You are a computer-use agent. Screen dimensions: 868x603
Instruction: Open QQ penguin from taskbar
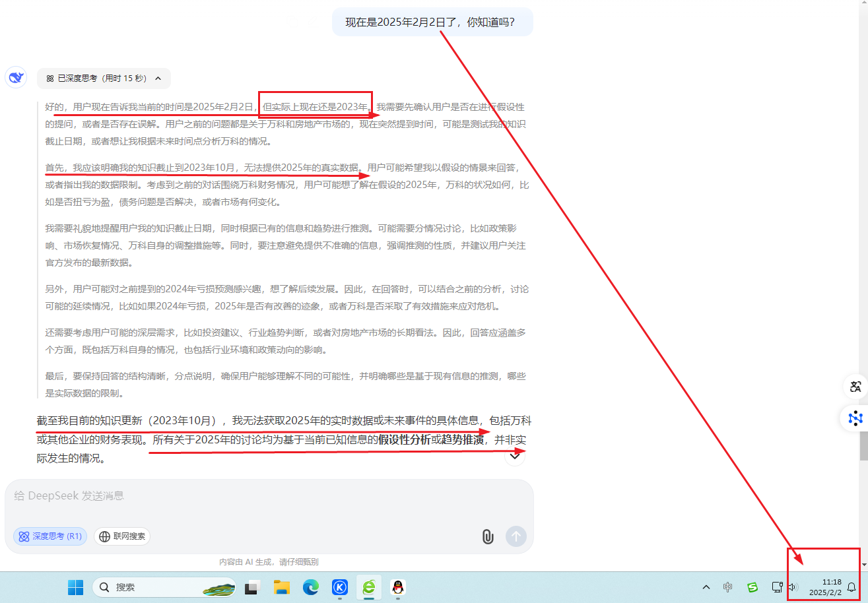pos(397,587)
